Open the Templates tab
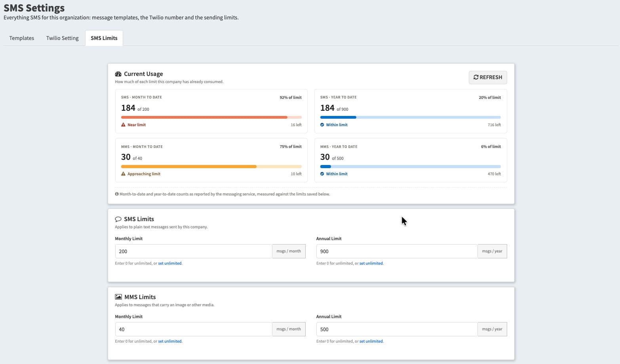 22,38
